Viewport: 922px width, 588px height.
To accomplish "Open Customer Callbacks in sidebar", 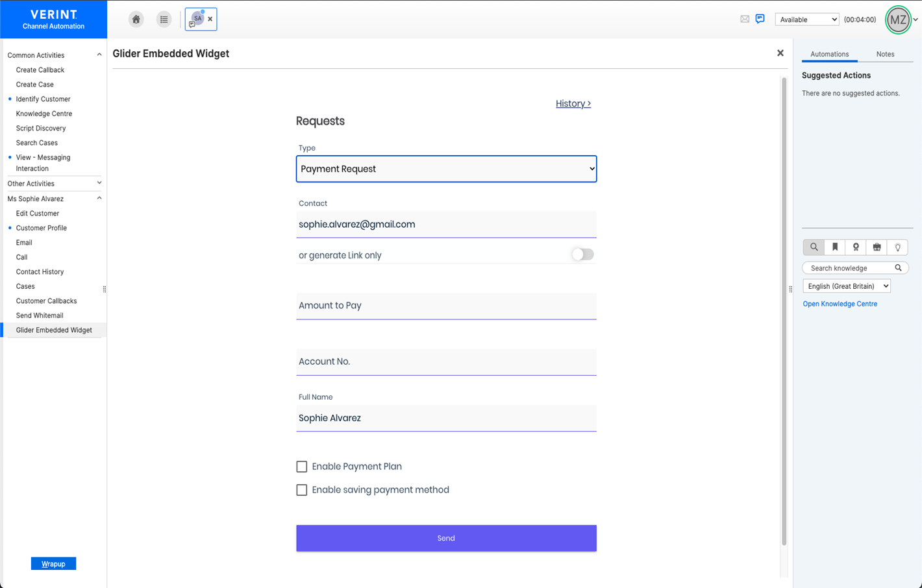I will [46, 301].
